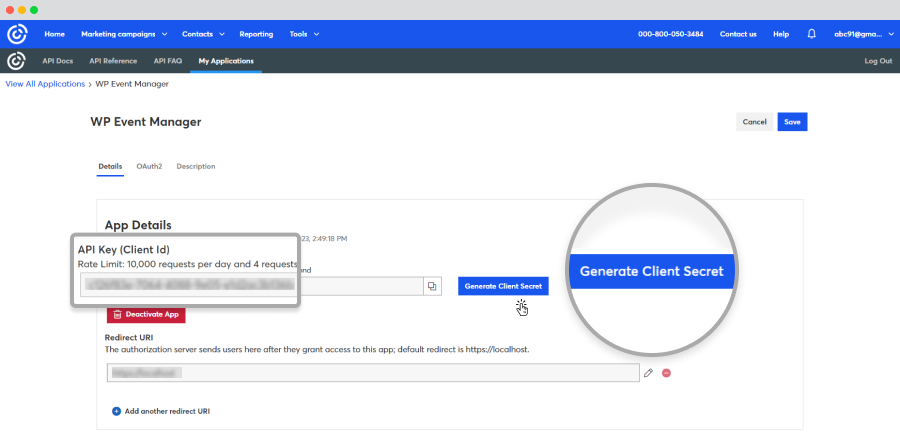Click into the Redirect URI input field
Screen dimensions: 900x440
click(x=373, y=373)
